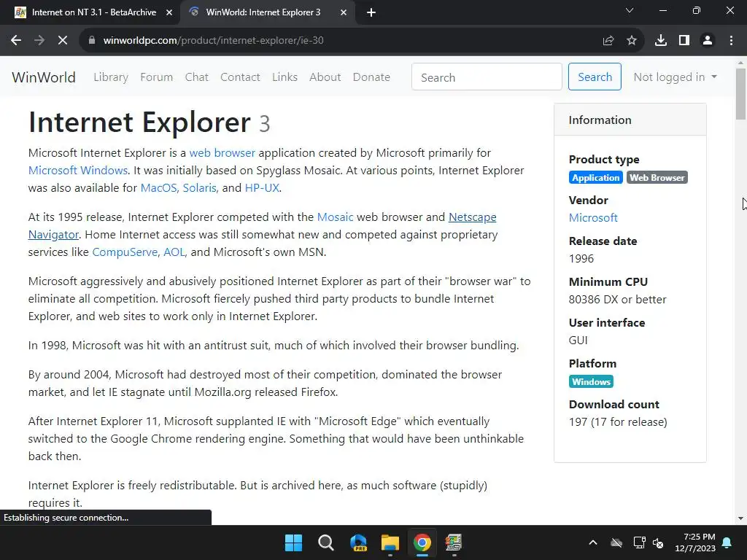View site information padlock icon

(92, 41)
